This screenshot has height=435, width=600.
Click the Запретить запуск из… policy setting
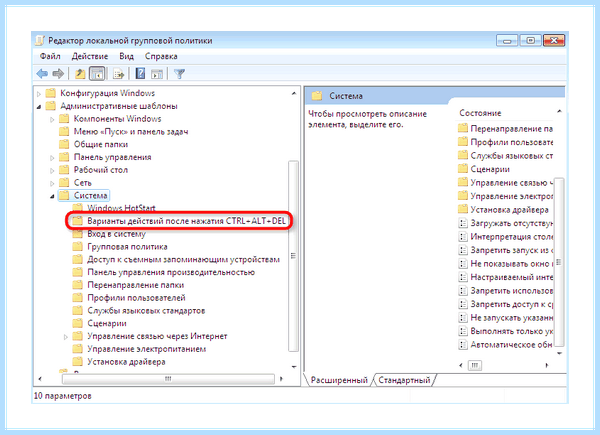pyautogui.click(x=505, y=250)
